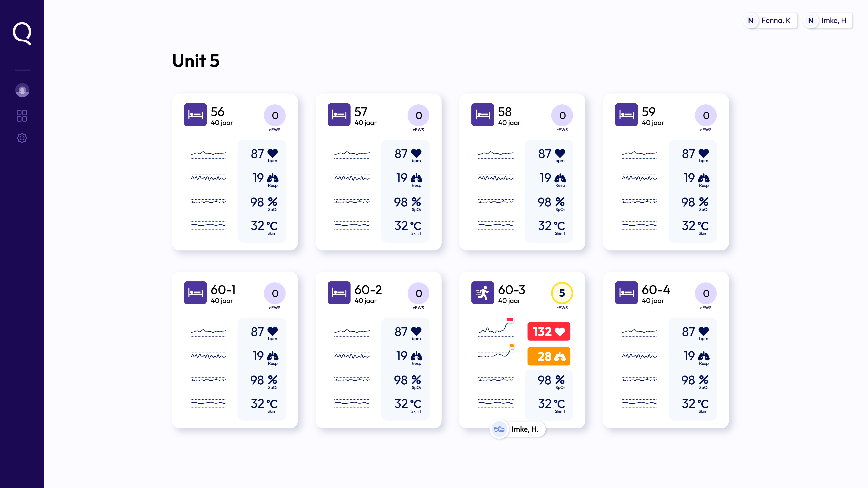The width and height of the screenshot is (868, 488).
Task: Open the dashboard grid view icon
Action: (x=22, y=115)
